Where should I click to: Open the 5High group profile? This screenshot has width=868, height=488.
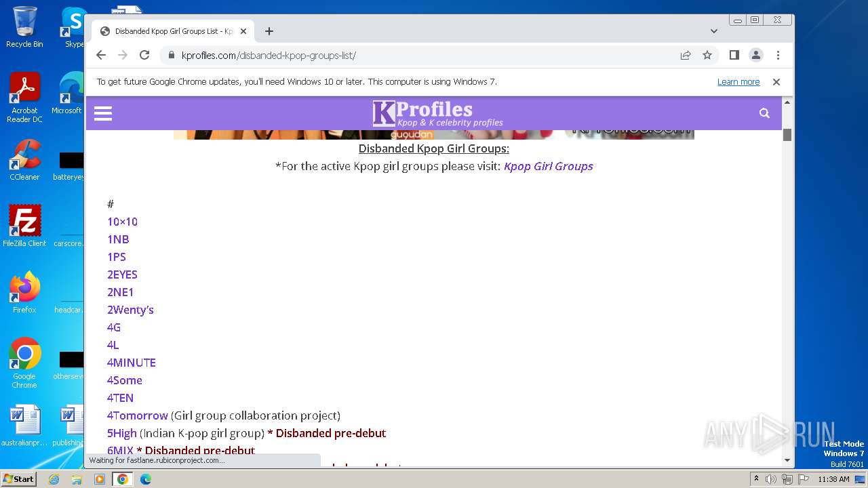point(122,433)
